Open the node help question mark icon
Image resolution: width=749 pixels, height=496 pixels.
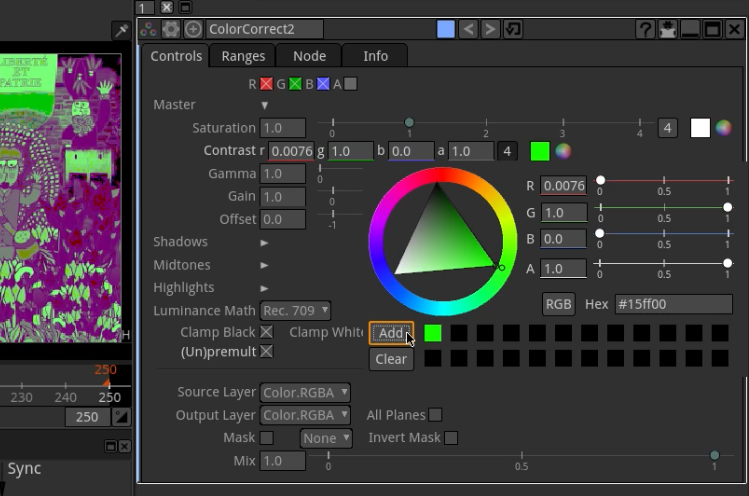click(x=646, y=29)
